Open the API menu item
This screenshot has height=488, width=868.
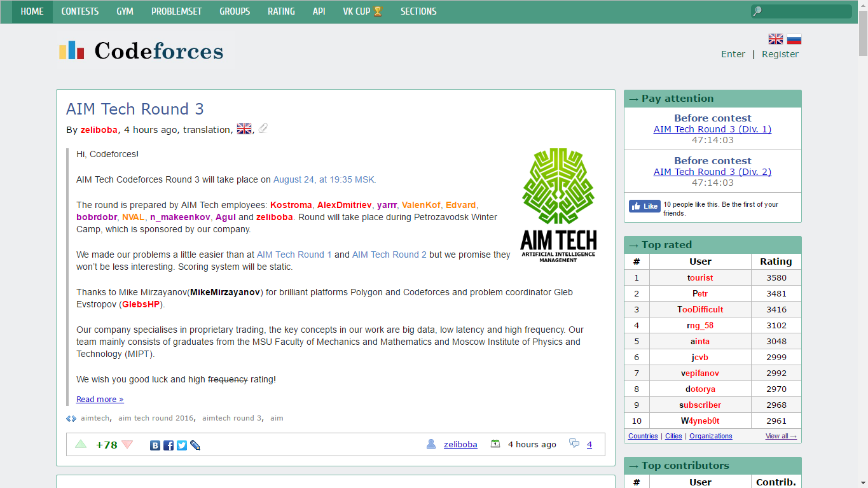319,11
